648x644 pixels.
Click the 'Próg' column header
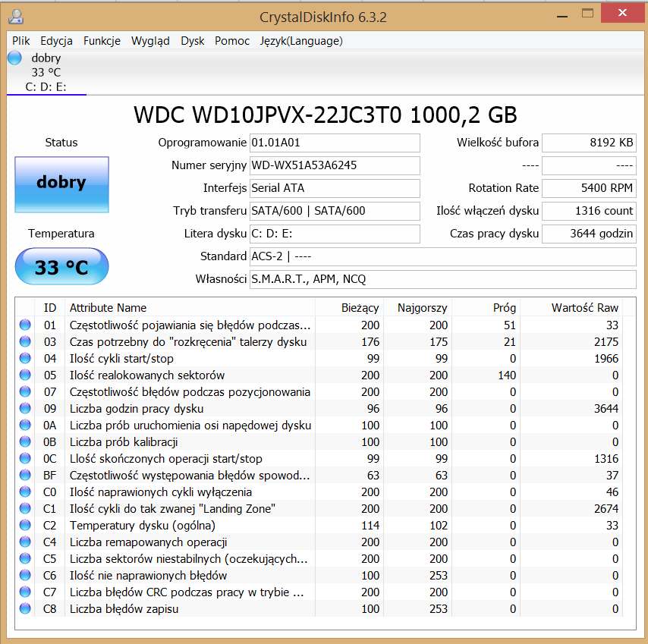coord(486,308)
